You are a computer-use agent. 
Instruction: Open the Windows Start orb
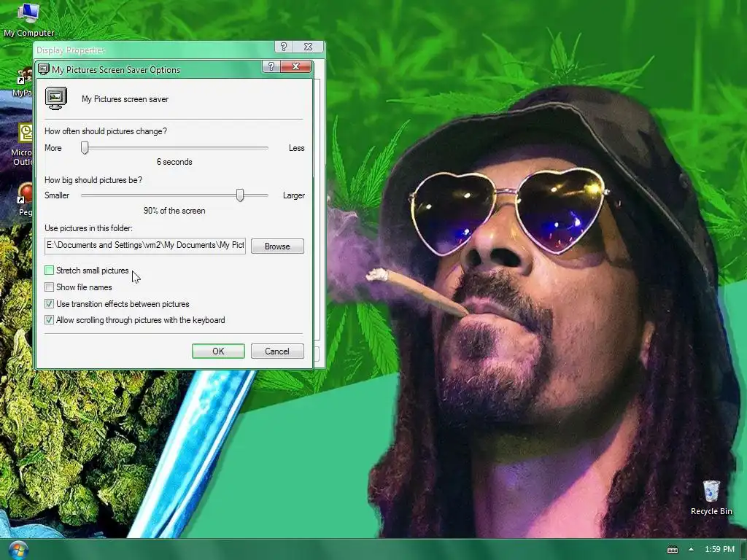tap(18, 550)
